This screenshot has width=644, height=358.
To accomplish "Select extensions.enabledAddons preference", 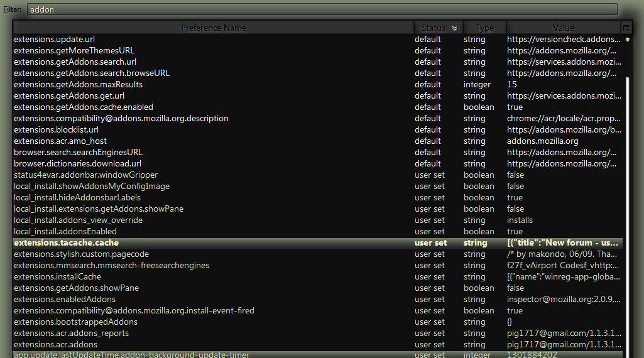I will tap(318, 300).
